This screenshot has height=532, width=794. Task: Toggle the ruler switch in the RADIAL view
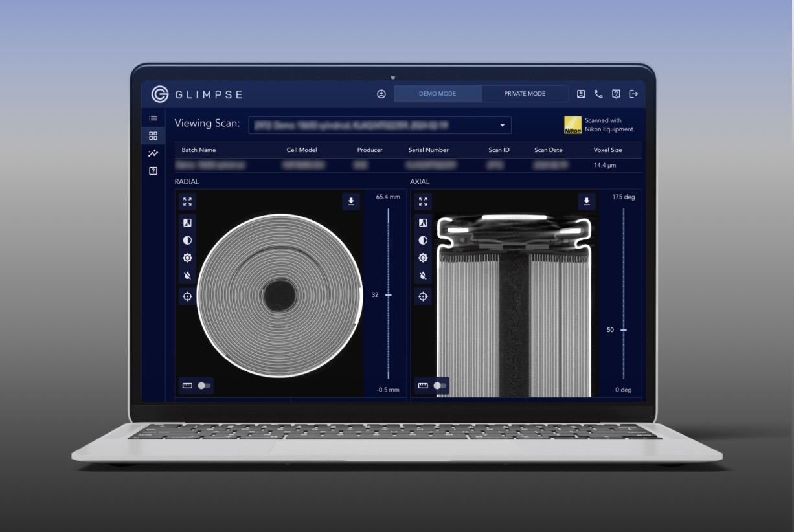[x=203, y=386]
